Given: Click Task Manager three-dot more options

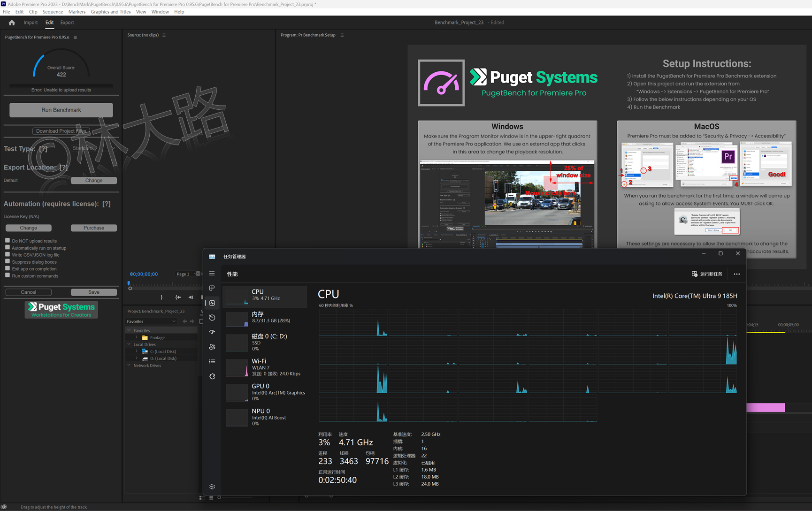Looking at the screenshot, I should (x=737, y=274).
